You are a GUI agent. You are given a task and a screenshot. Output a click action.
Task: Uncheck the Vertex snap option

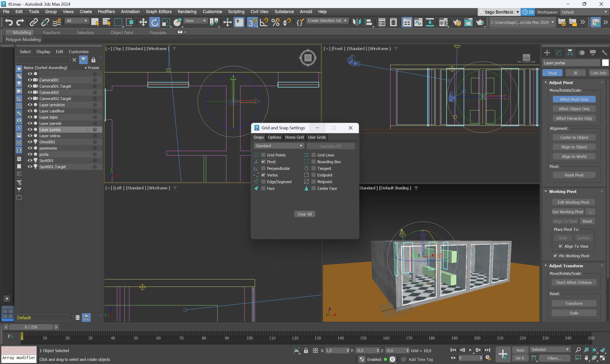[x=263, y=175]
